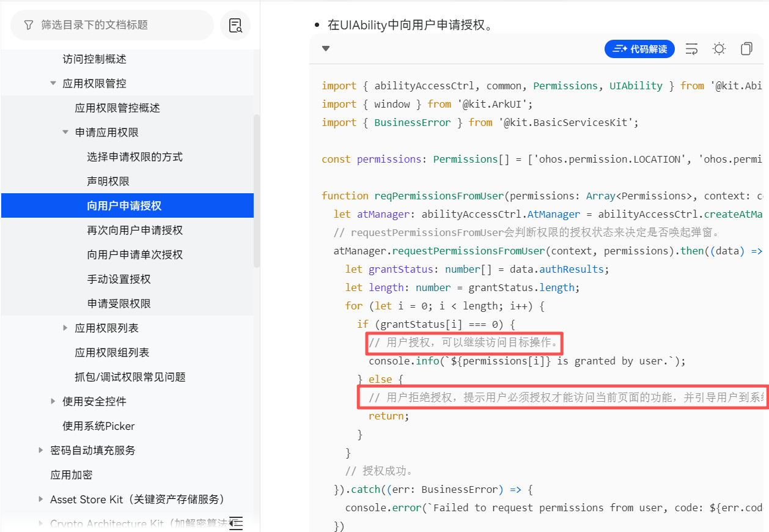Click the document search icon beside filter box

(235, 25)
